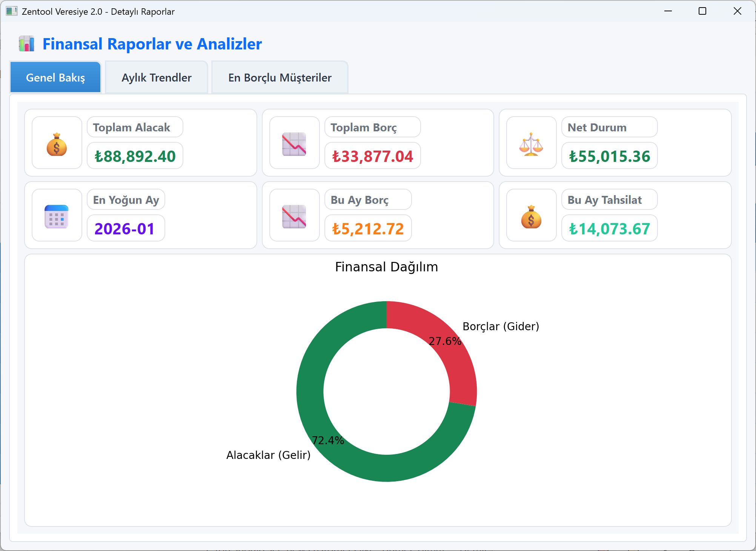Click the Toplam Borç value ₺33,877.04
This screenshot has height=551, width=756.
tap(372, 156)
